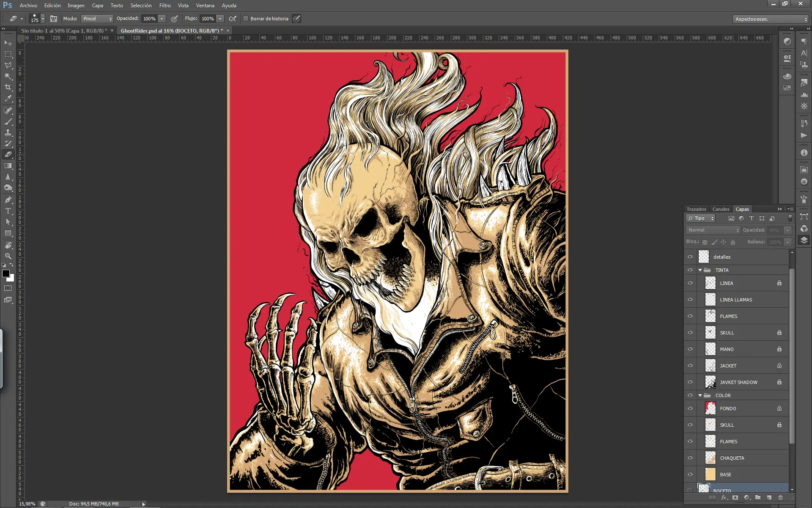Viewport: 812px width, 508px height.
Task: Open the Selección menu
Action: (141, 6)
